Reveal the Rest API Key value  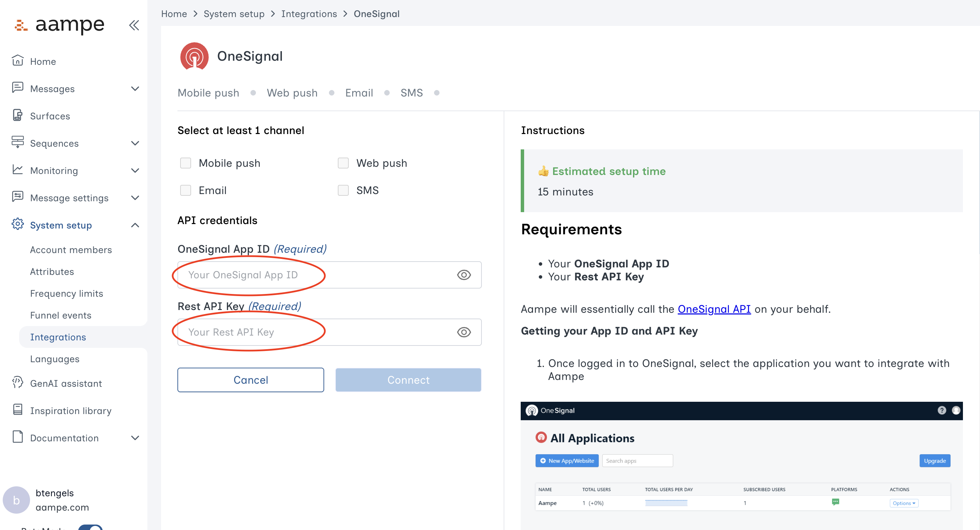coord(463,332)
